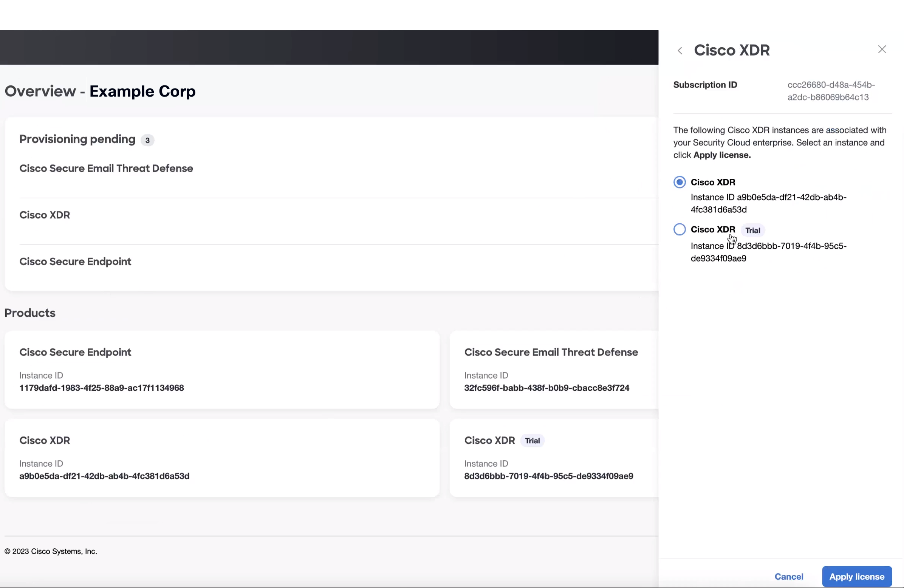Viewport: 904px width, 588px height.
Task: Open the Cisco XDR product card
Action: [222, 458]
